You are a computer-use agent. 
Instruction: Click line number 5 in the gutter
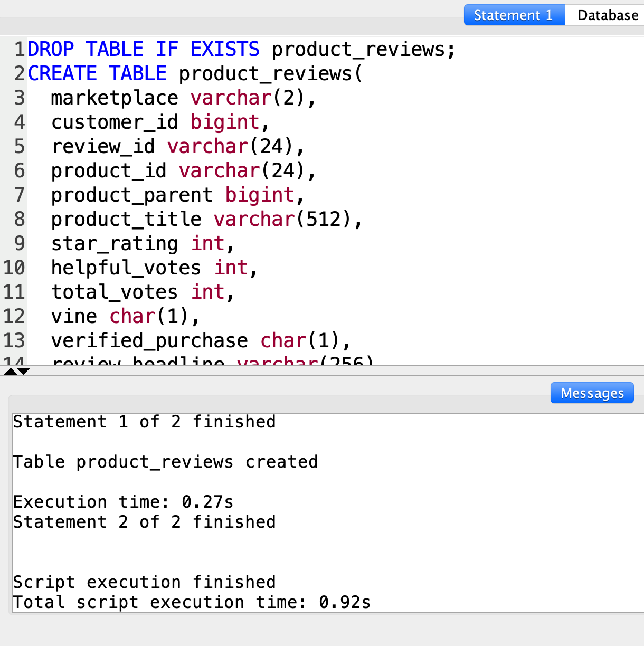click(x=19, y=146)
